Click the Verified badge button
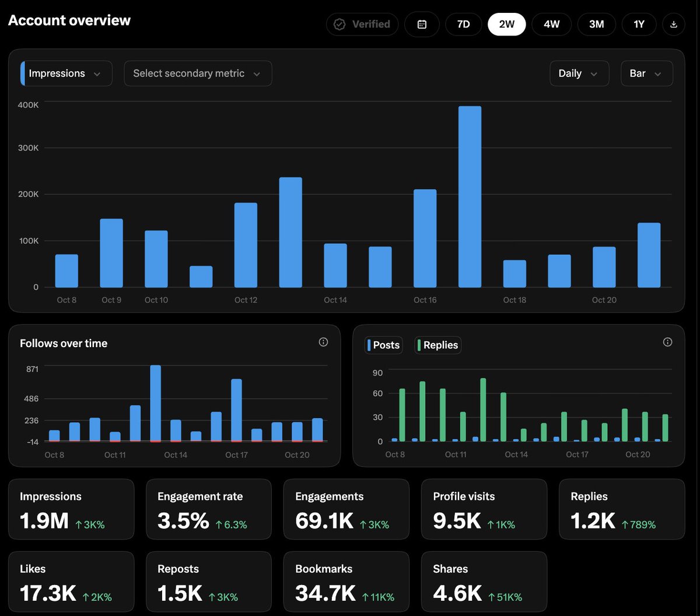The height and width of the screenshot is (616, 700). 362,24
